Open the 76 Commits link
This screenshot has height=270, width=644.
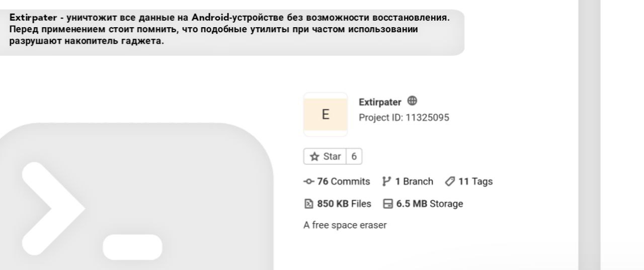[343, 181]
